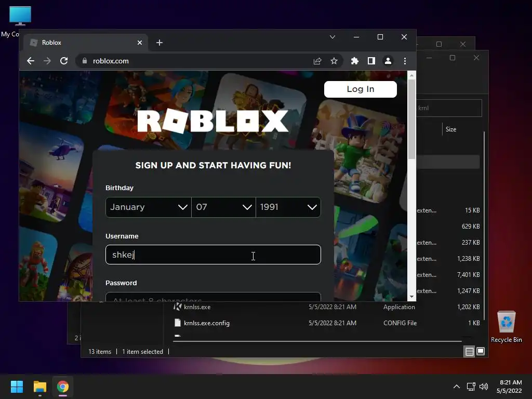Image resolution: width=532 pixels, height=399 pixels.
Task: Go back in Chrome browser
Action: 31,61
